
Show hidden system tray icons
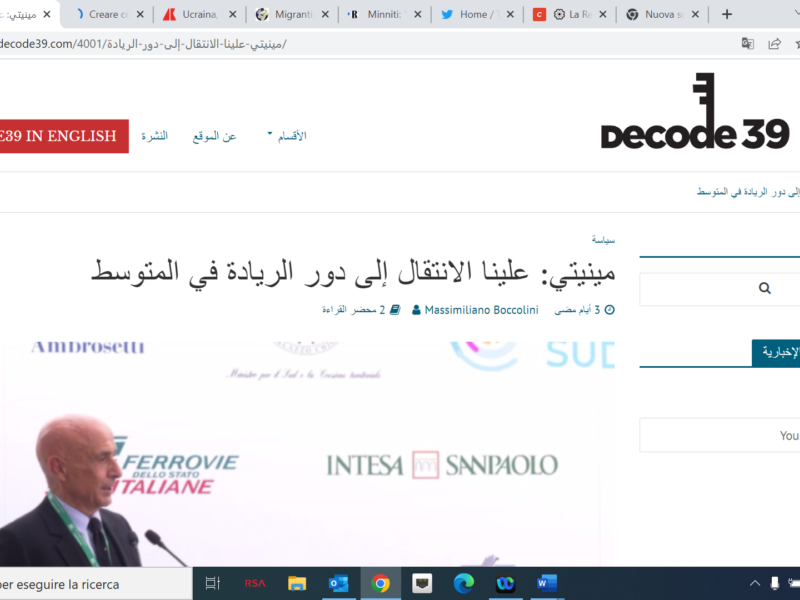click(x=755, y=583)
